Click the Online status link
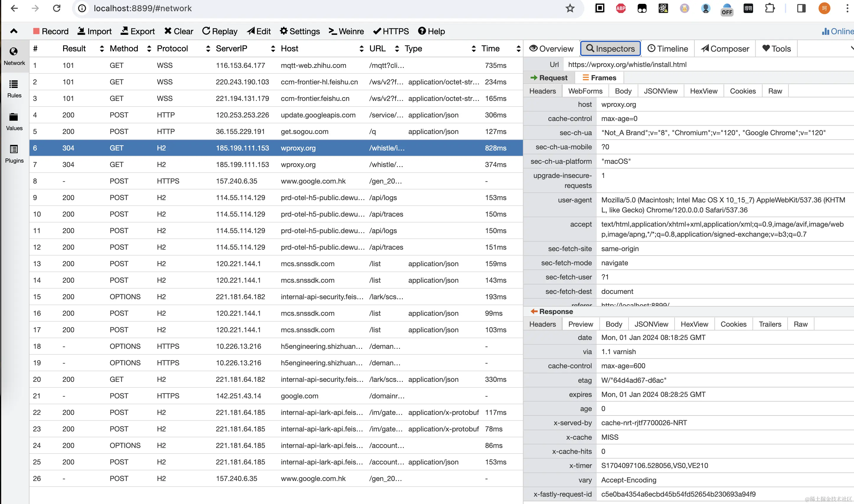 tap(837, 31)
